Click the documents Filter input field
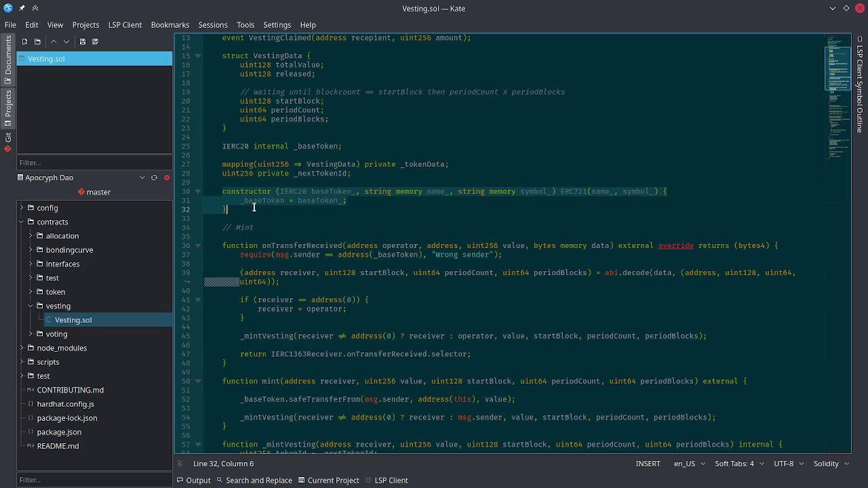 click(x=94, y=163)
